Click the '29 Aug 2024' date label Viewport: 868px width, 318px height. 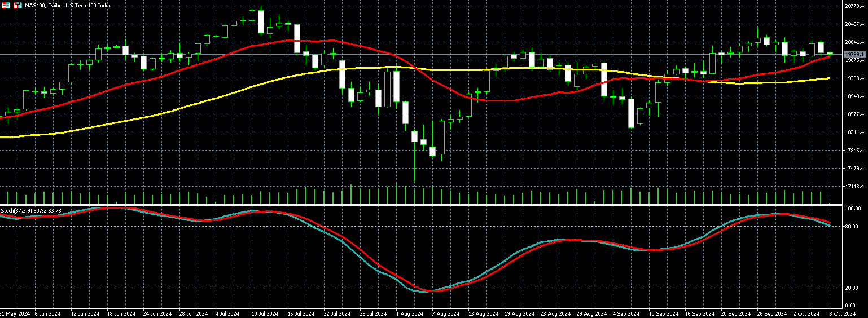(x=592, y=313)
